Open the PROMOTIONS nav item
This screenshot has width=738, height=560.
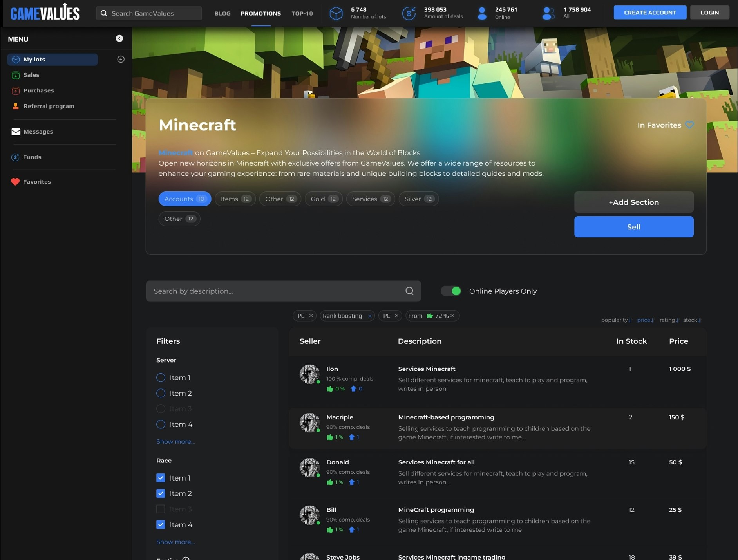click(x=261, y=13)
